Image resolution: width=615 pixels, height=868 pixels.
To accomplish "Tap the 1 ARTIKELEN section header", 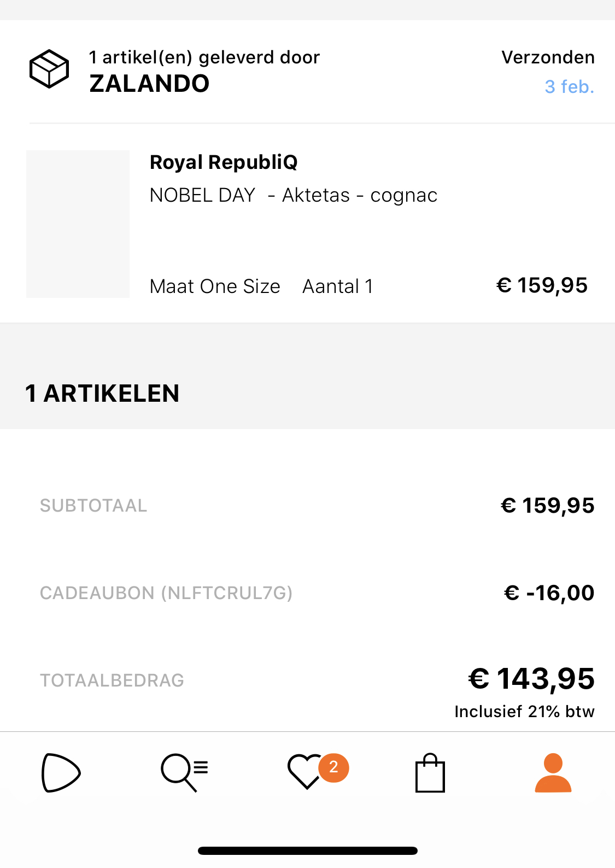I will point(102,394).
